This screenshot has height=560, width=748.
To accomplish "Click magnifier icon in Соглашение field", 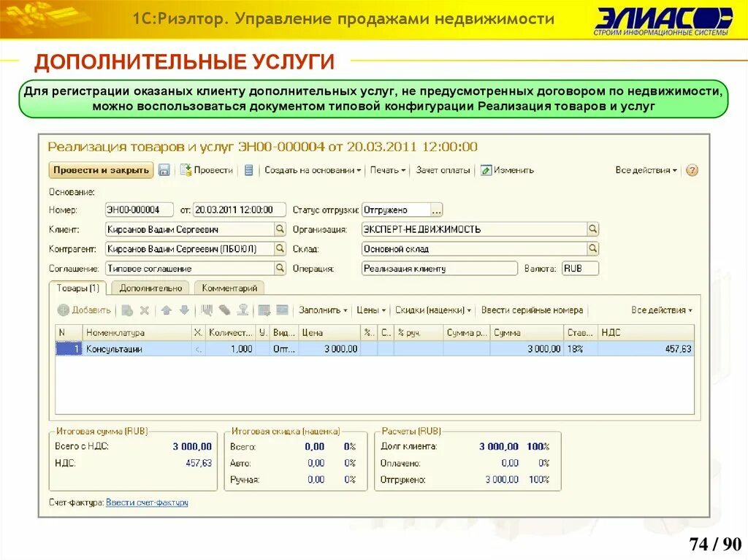I will point(280,268).
